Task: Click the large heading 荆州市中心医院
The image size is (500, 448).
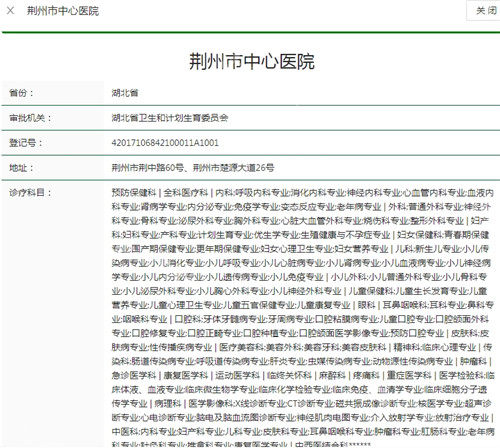Action: 252,61
